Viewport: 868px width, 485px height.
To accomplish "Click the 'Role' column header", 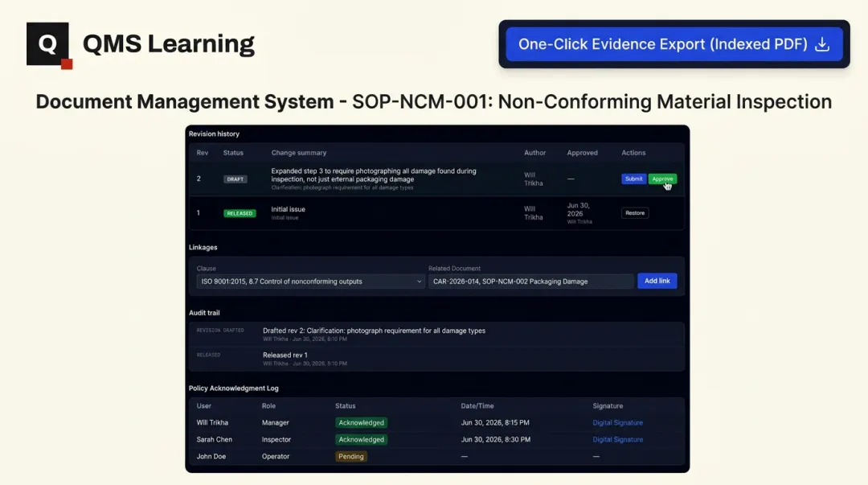I will [x=268, y=406].
